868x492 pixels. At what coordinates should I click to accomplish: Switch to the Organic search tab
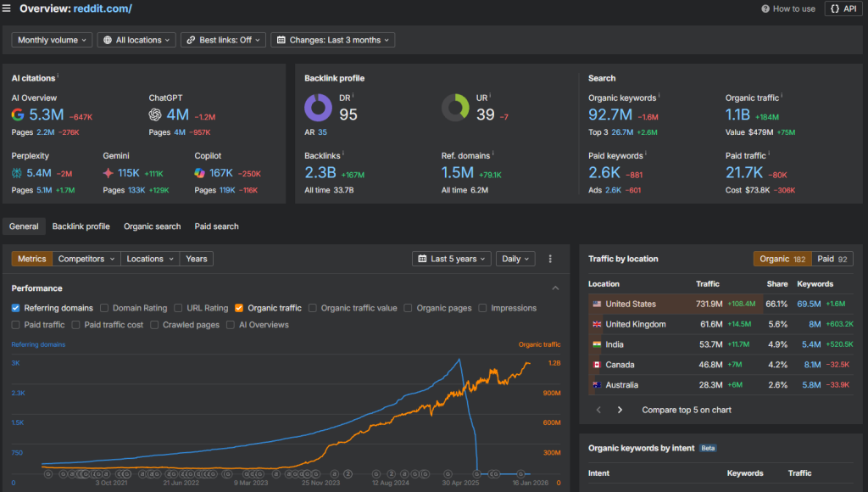(152, 226)
